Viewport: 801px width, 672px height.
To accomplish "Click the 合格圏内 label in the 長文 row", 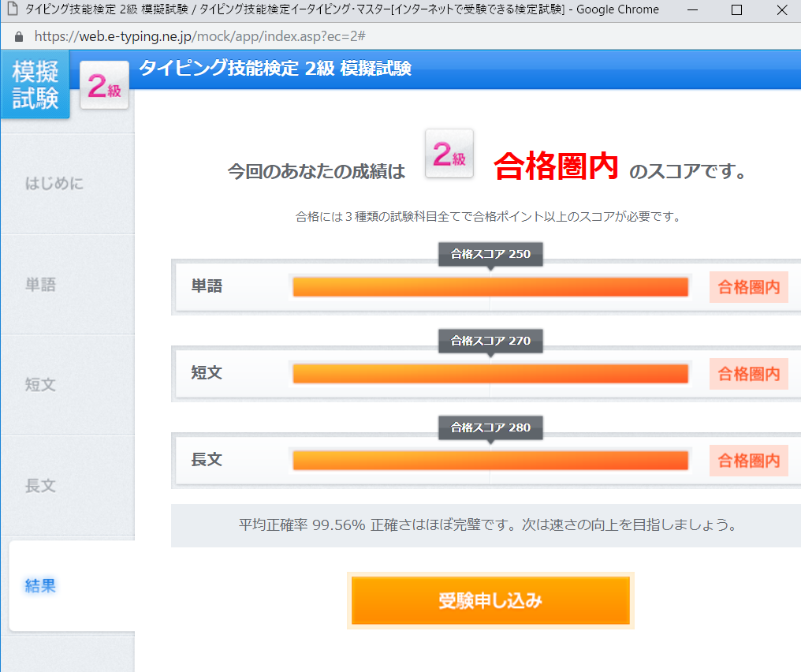I will click(748, 461).
